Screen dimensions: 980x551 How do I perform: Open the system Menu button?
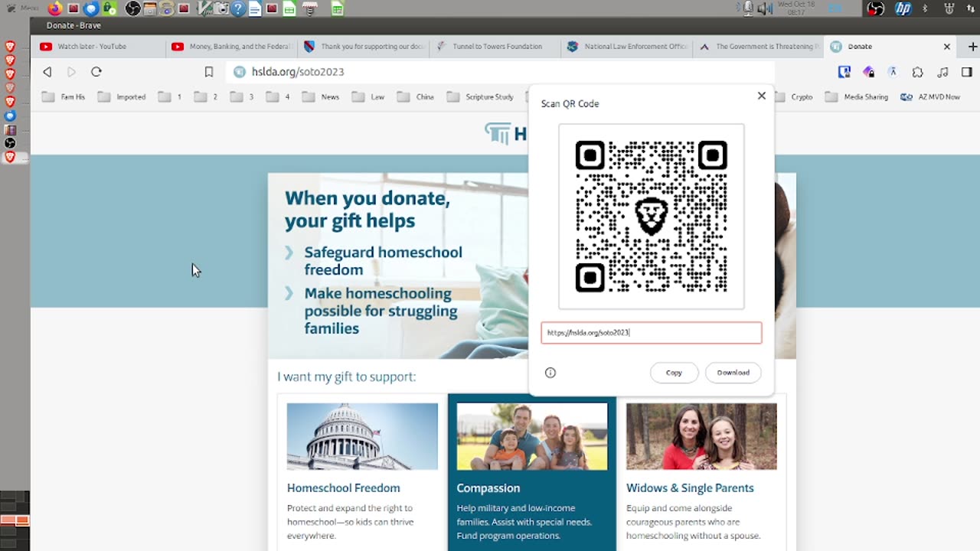21,8
